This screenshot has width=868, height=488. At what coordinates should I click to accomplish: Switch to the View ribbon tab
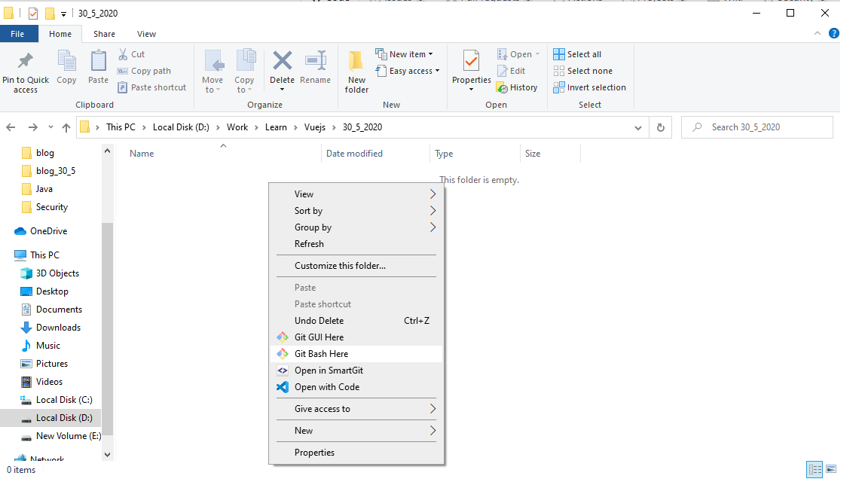click(x=146, y=34)
